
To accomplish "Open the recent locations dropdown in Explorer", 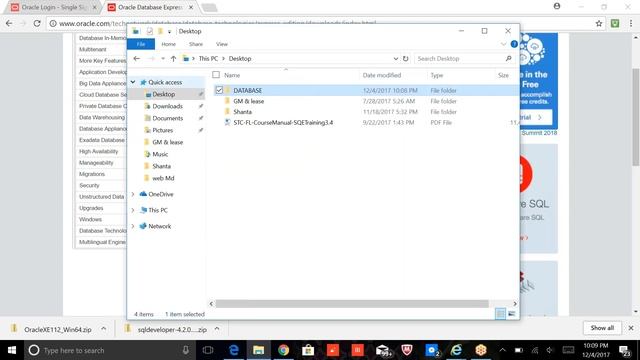I will 163,59.
